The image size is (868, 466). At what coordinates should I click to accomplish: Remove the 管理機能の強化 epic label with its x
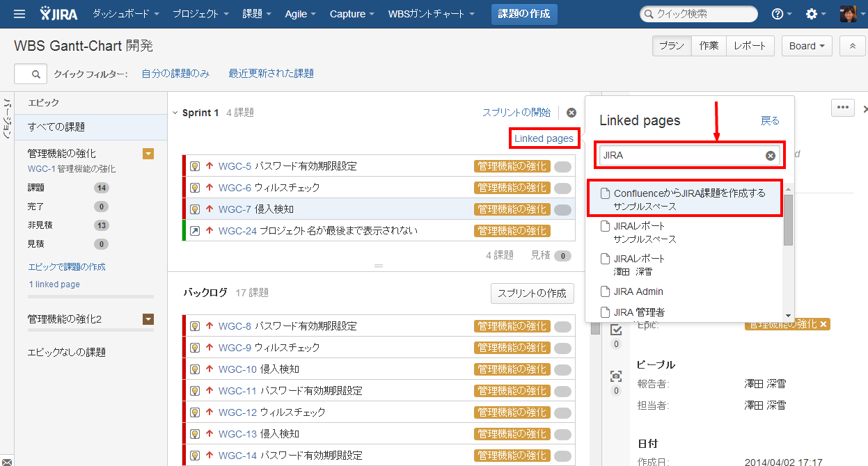tap(823, 325)
